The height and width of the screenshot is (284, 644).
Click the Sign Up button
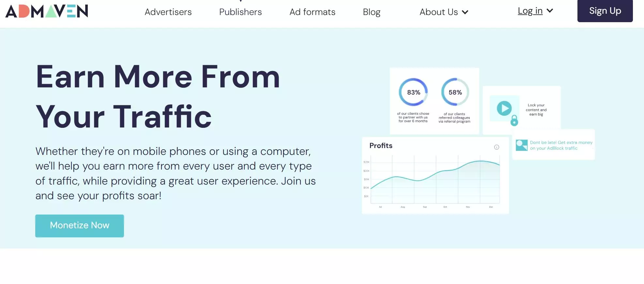tap(605, 11)
